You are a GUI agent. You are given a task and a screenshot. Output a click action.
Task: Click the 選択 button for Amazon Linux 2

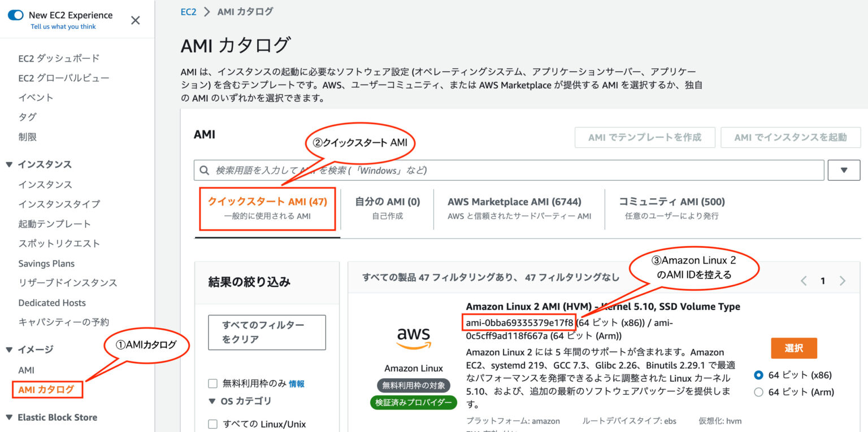793,348
